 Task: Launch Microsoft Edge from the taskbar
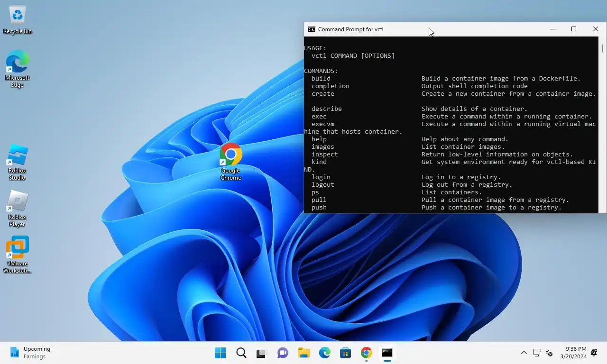324,353
